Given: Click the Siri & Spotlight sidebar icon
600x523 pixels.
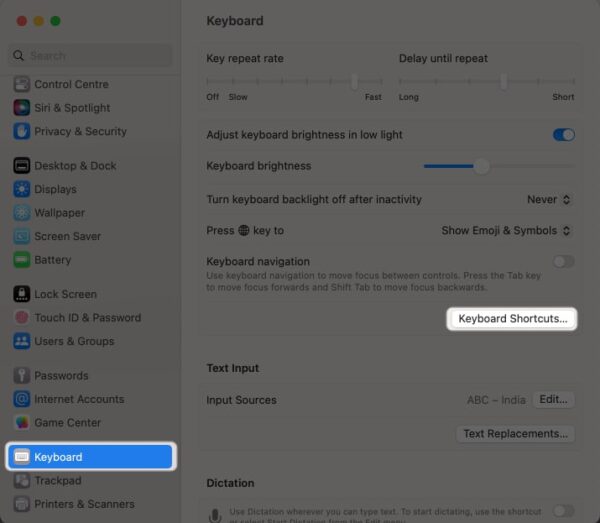Looking at the screenshot, I should click(x=21, y=108).
